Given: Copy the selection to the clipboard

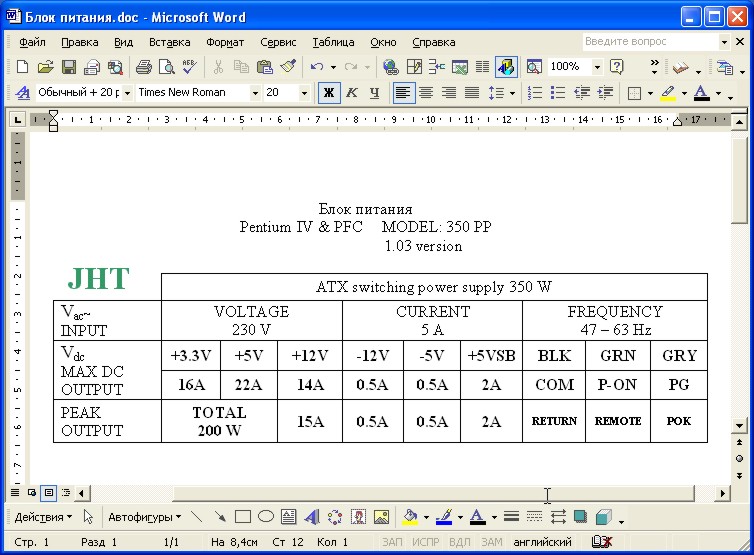Looking at the screenshot, I should pos(241,66).
